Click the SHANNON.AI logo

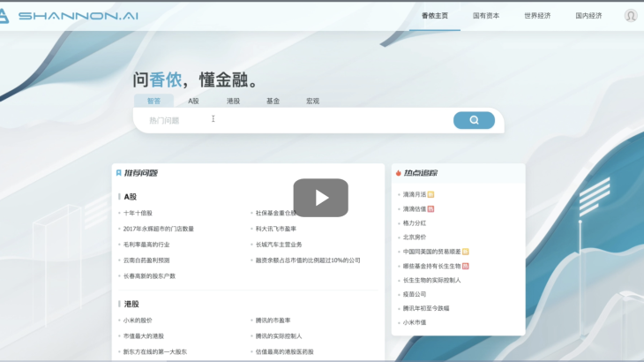click(69, 16)
